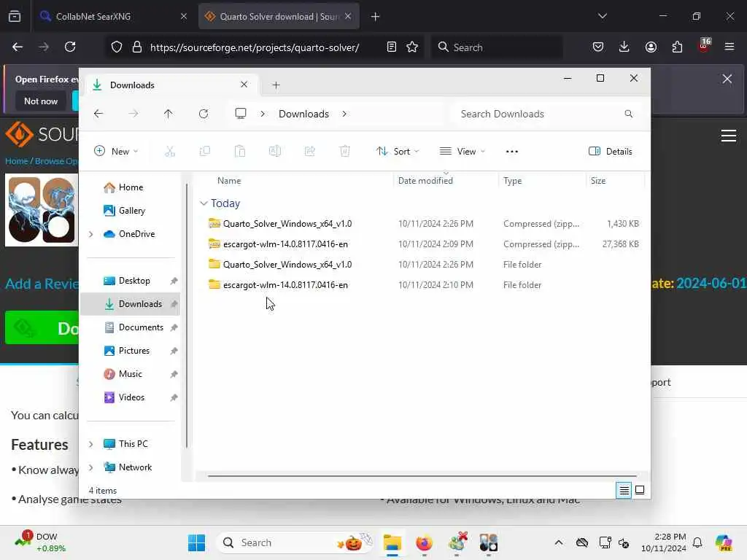Open File Explorer from taskbar
747x560 pixels.
392,542
